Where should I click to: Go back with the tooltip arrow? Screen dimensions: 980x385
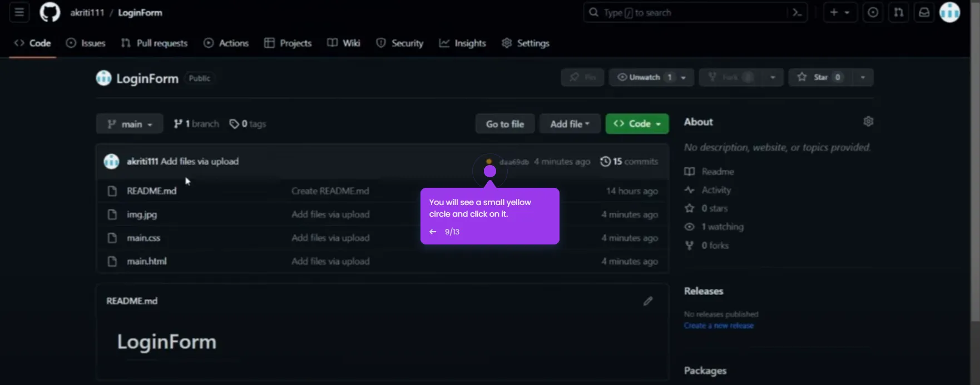[433, 232]
